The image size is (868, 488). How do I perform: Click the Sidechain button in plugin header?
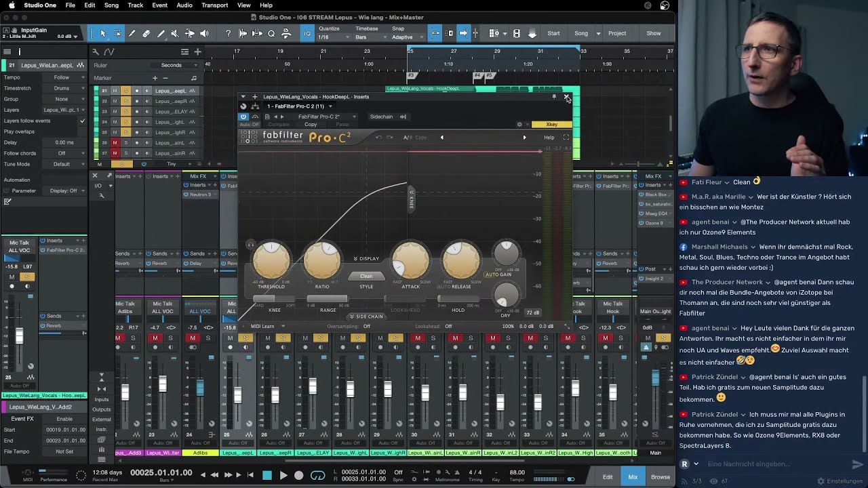coord(381,117)
